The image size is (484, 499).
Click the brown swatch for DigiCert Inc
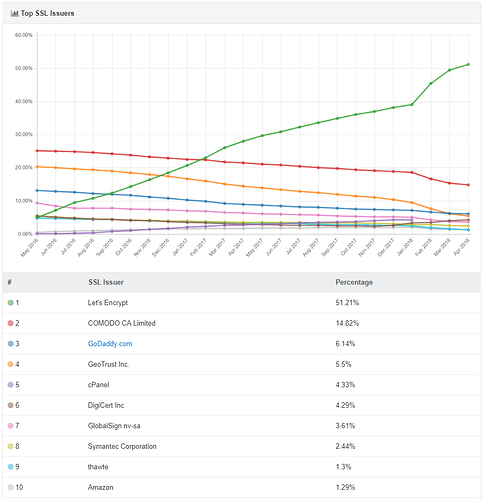pos(11,405)
